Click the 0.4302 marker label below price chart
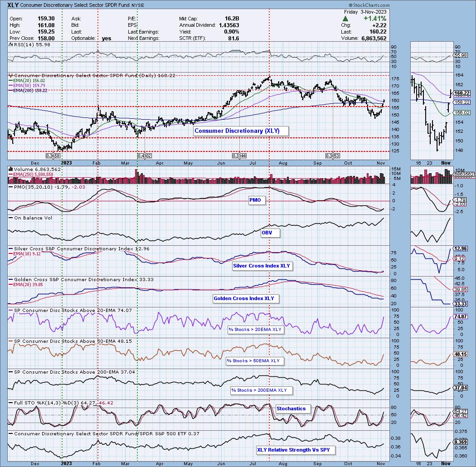This screenshot has width=476, height=467. point(145,156)
